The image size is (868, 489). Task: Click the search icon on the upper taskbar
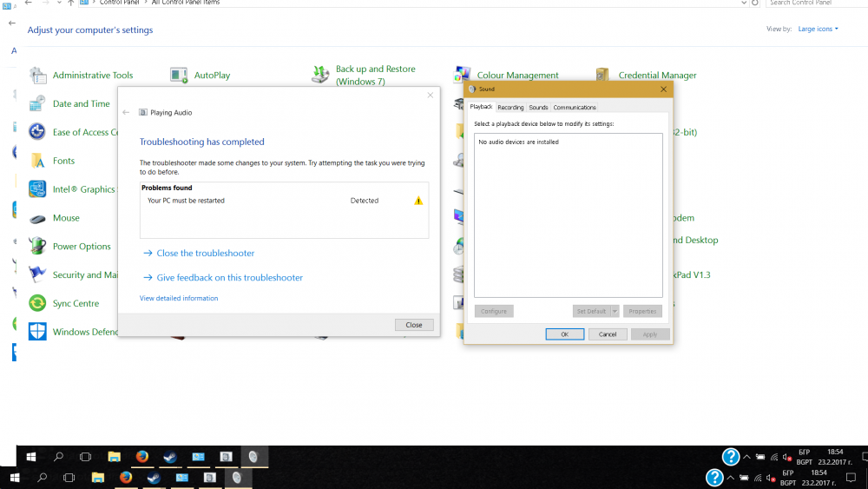[58, 457]
